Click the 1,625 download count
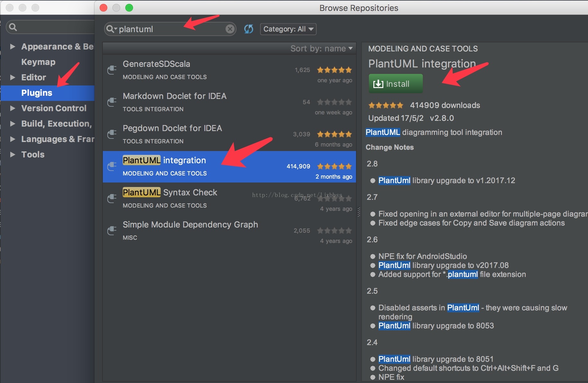This screenshot has height=383, width=588. pyautogui.click(x=302, y=70)
